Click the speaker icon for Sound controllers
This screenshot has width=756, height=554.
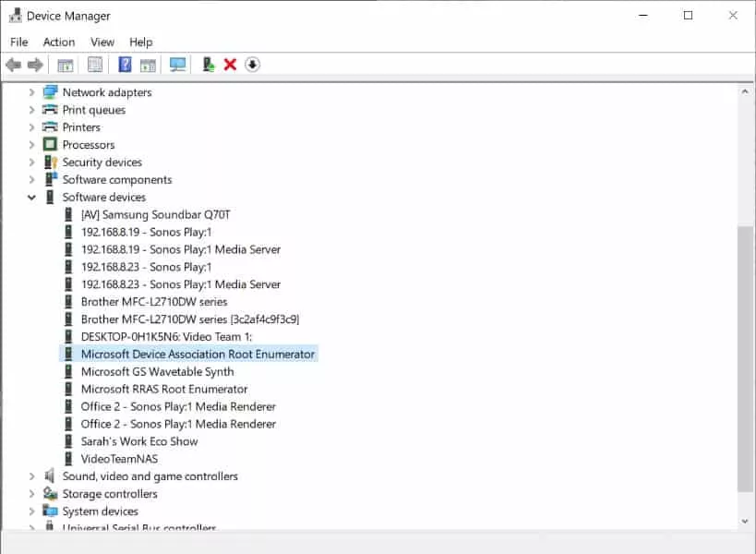coord(50,476)
